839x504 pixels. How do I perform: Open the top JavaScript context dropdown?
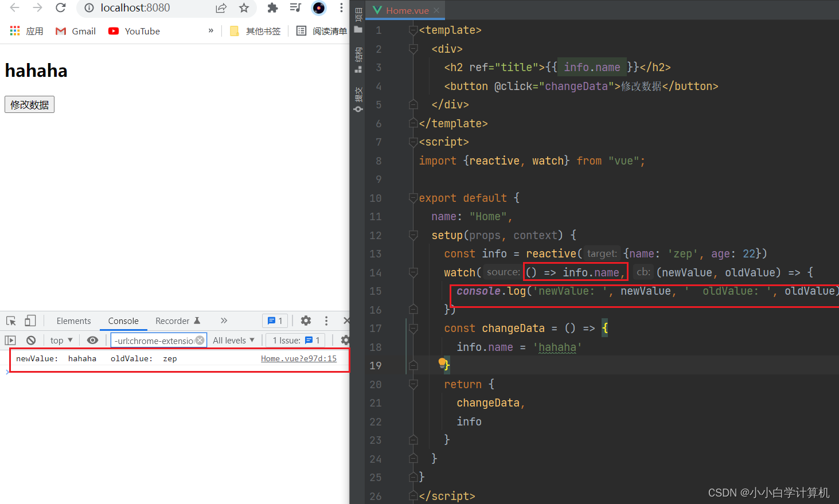point(61,341)
